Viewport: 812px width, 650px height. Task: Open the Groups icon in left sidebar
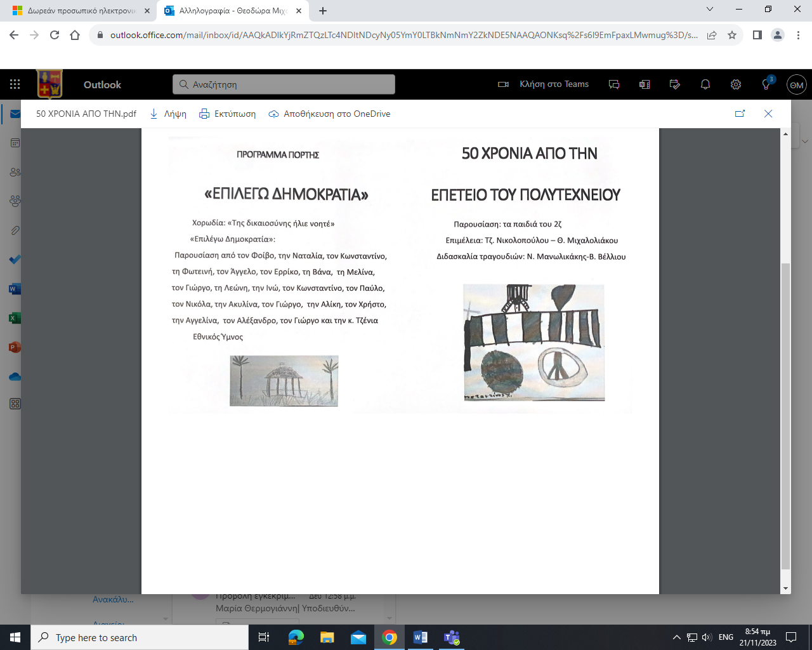tap(15, 201)
